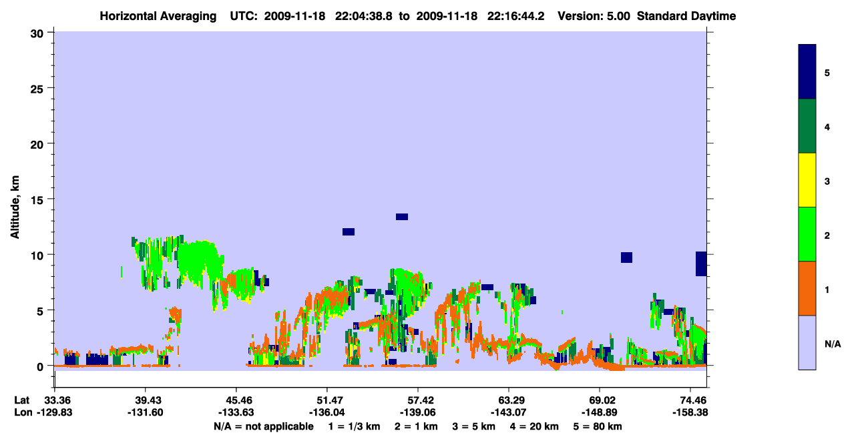Click the dark green color bar segment labeled 4
868x445 pixels.
(807, 126)
